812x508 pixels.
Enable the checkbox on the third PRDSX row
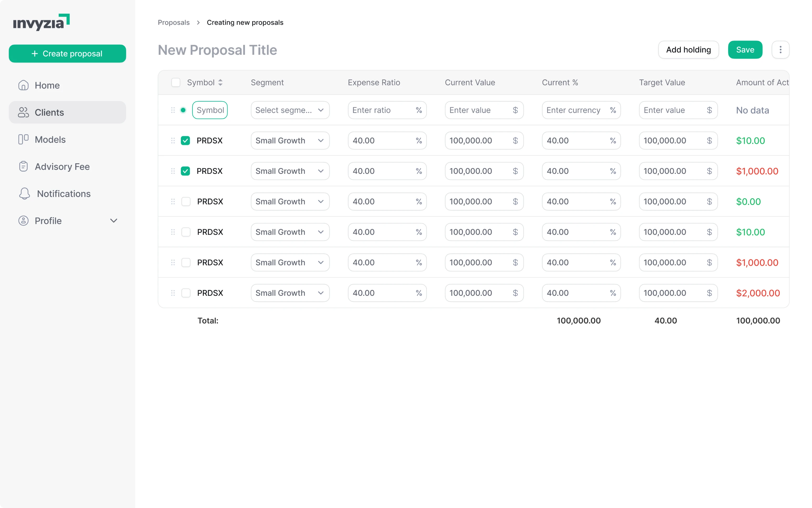pos(186,202)
